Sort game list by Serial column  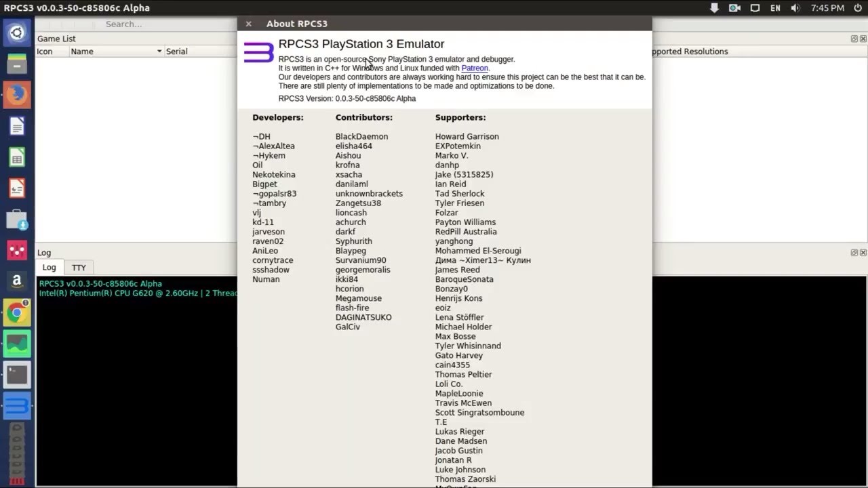pos(200,52)
